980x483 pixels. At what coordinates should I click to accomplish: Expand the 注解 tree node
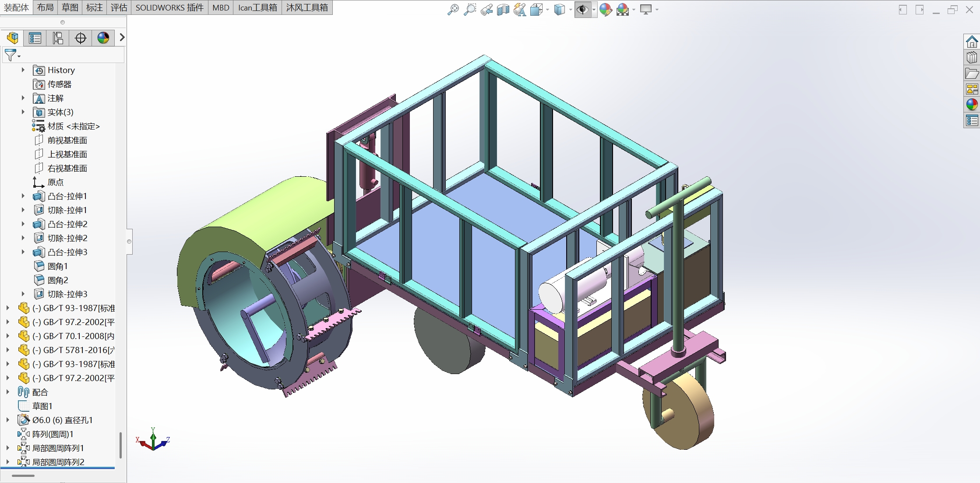click(23, 98)
